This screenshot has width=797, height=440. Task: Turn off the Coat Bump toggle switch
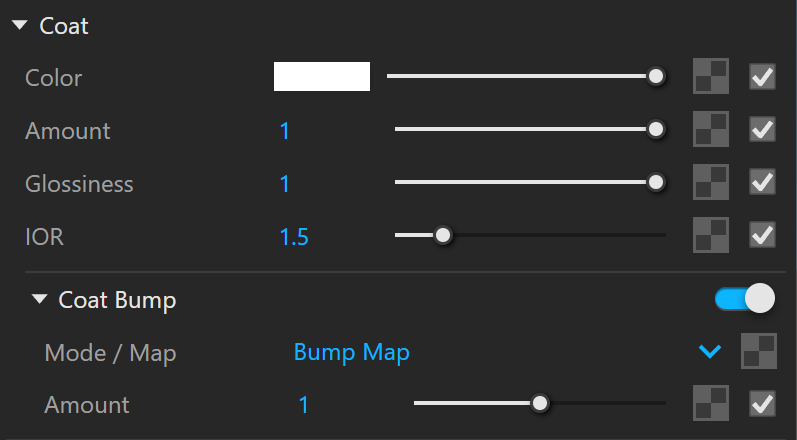pos(745,298)
